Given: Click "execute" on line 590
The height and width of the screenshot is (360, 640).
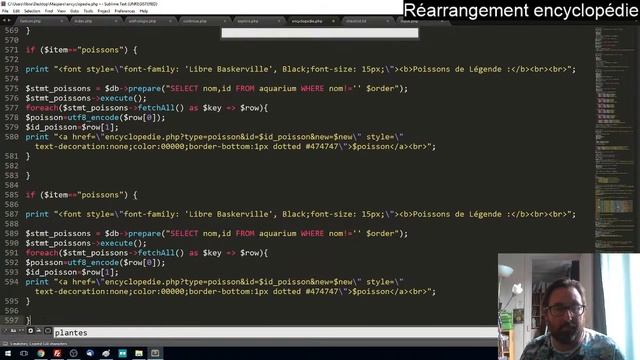Looking at the screenshot, I should (x=117, y=243).
